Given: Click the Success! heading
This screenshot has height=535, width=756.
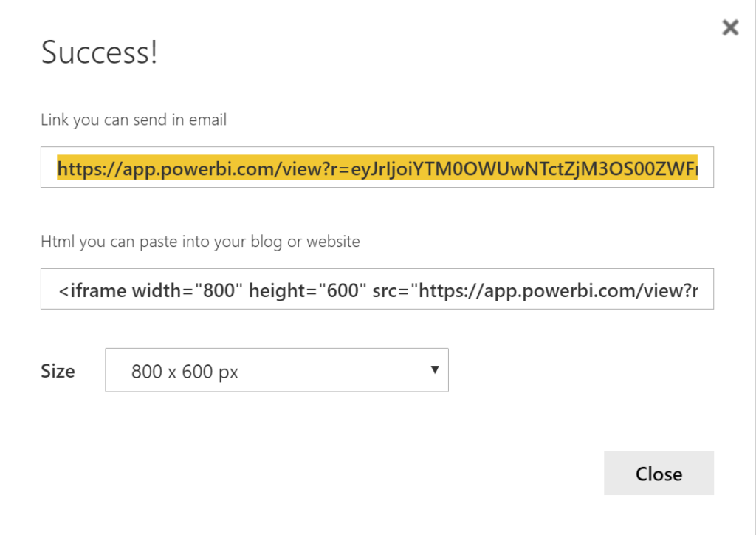Looking at the screenshot, I should [99, 53].
